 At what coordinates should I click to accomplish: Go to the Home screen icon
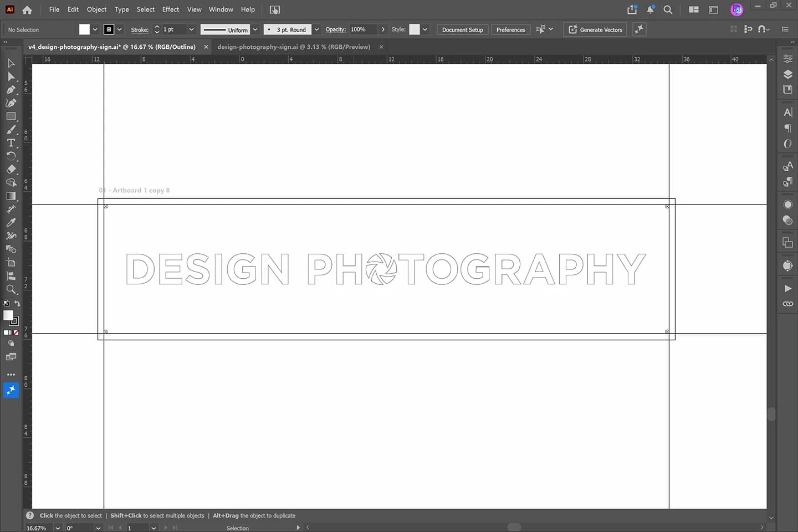(x=27, y=9)
